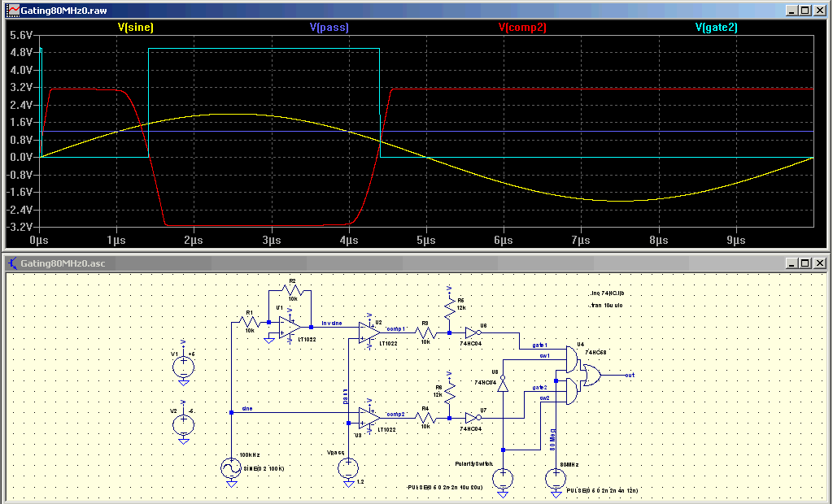833x504 pixels.
Task: Select the PolaritySwitch pulse source
Action: click(503, 479)
